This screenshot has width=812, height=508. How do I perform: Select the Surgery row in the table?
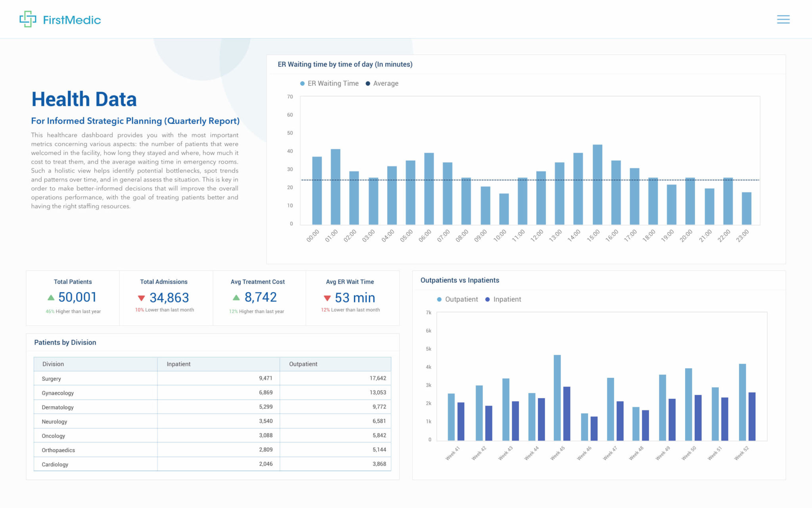pyautogui.click(x=95, y=379)
